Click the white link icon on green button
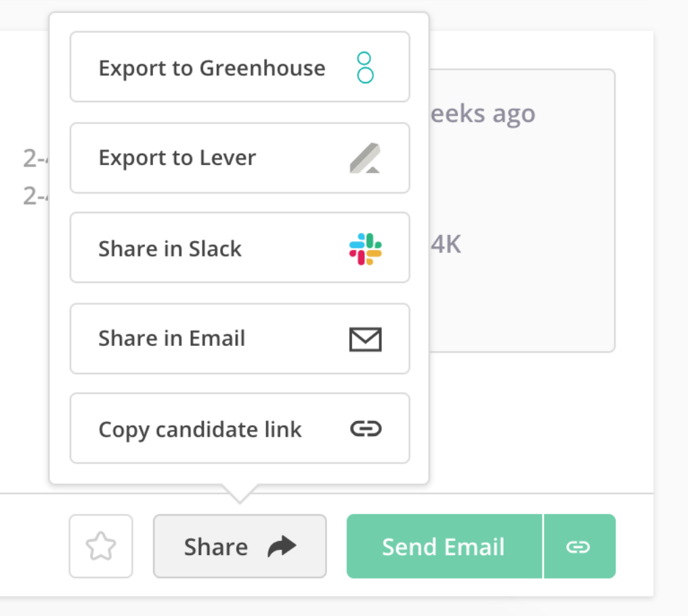The height and width of the screenshot is (616, 688). (x=578, y=547)
